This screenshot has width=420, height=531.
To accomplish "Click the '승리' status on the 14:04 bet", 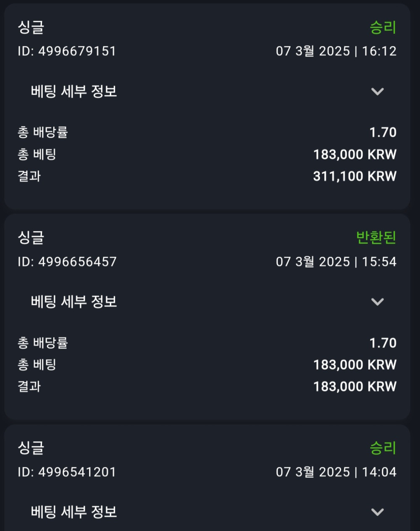I will point(383,448).
